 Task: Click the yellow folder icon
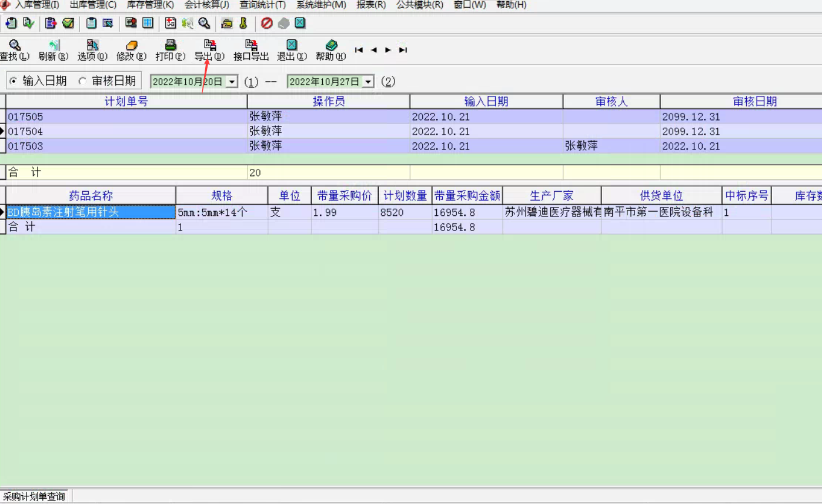click(x=227, y=24)
